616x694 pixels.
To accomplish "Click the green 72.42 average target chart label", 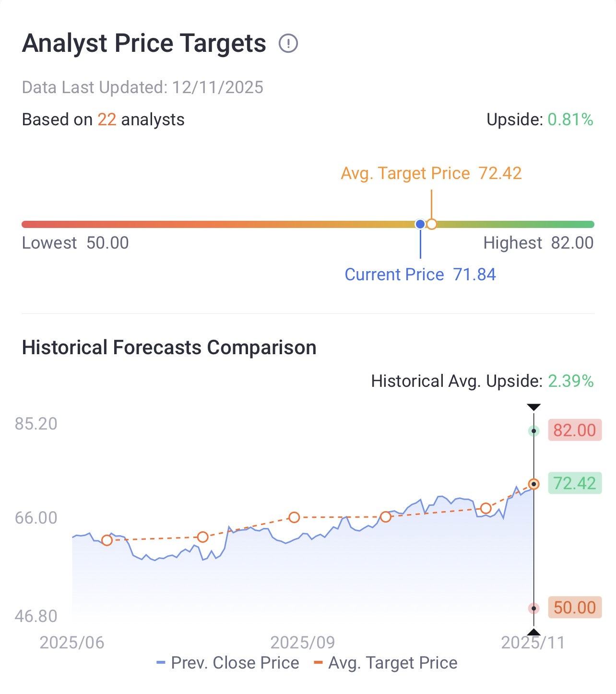I will pyautogui.click(x=574, y=483).
